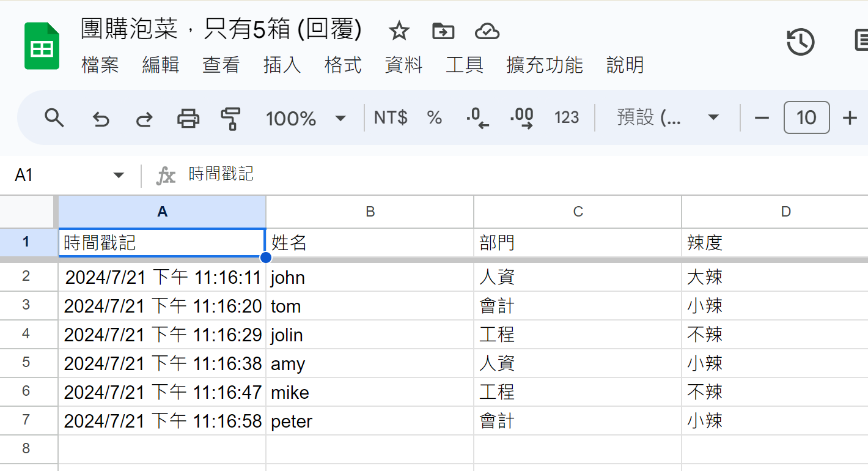Decrease font size with minus button
Image resolution: width=868 pixels, height=471 pixels.
point(762,117)
